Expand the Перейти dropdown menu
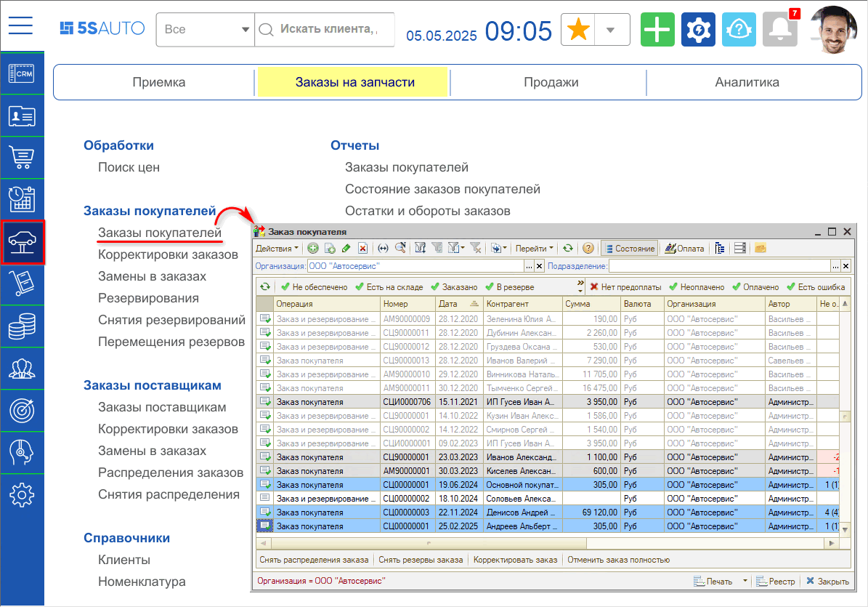 [x=534, y=249]
